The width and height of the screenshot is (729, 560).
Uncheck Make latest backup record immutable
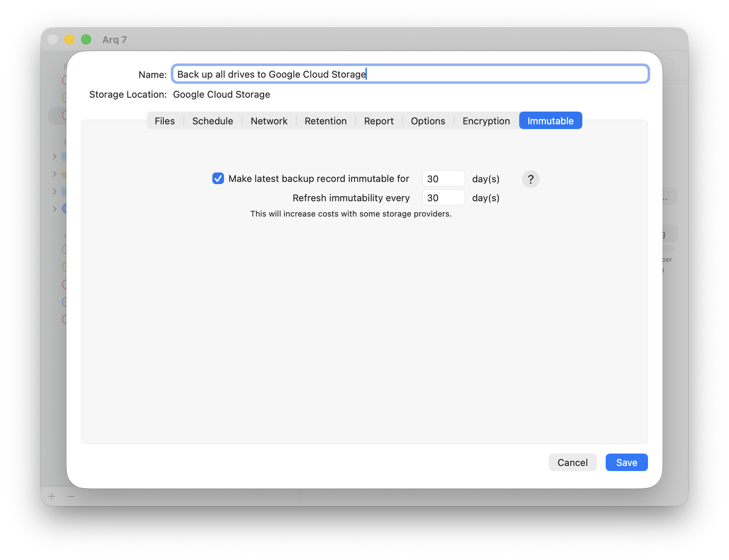tap(218, 179)
